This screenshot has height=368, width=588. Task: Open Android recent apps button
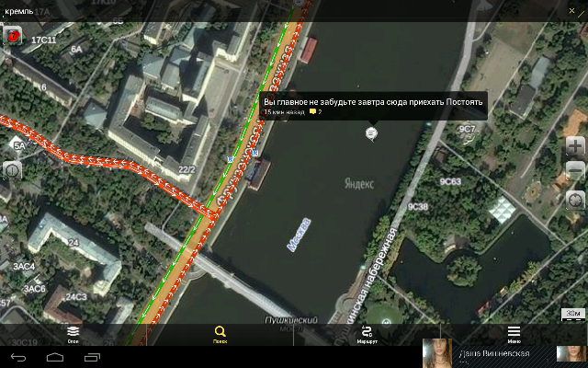point(92,357)
